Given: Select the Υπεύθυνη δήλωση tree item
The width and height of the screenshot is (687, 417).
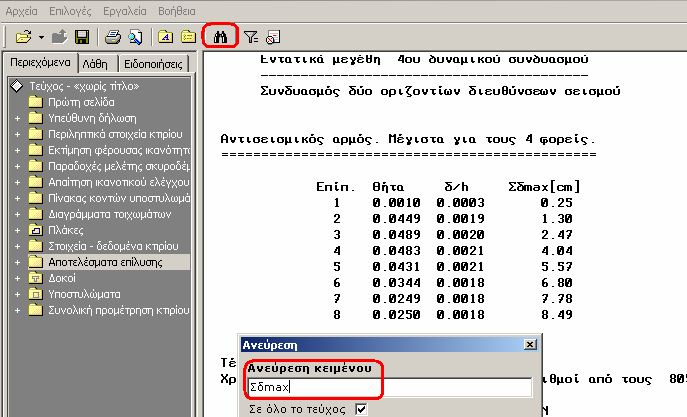Looking at the screenshot, I should coord(92,119).
